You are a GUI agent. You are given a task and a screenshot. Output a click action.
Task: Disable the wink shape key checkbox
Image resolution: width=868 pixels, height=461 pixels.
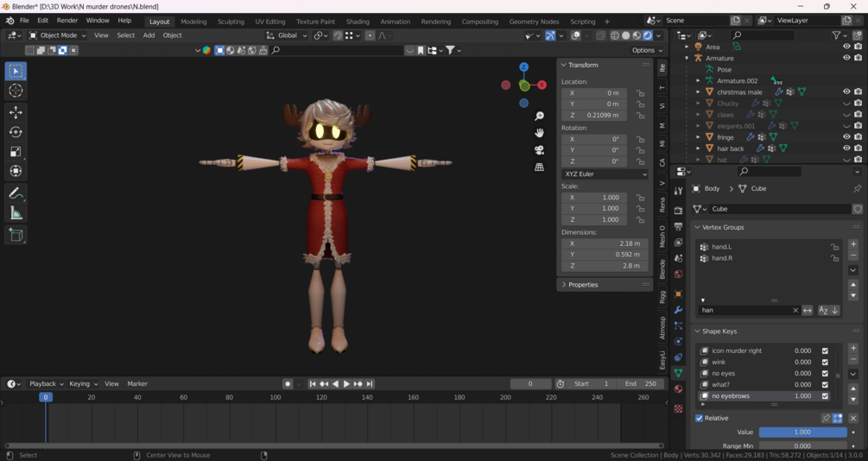pyautogui.click(x=825, y=363)
